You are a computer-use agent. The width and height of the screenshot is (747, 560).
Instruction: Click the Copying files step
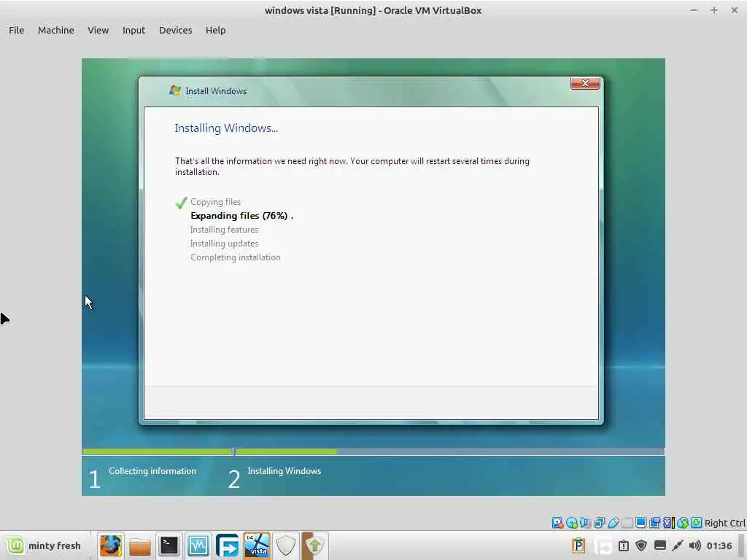[x=215, y=202]
